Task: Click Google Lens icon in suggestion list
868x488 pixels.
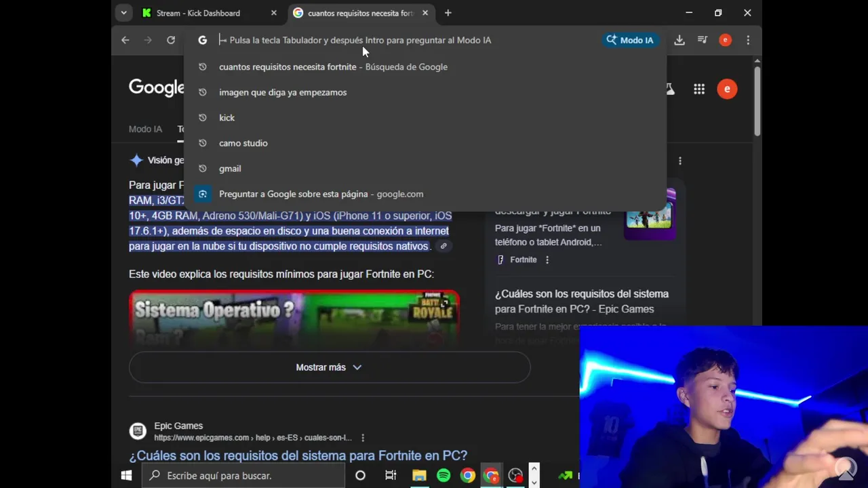Action: click(202, 194)
